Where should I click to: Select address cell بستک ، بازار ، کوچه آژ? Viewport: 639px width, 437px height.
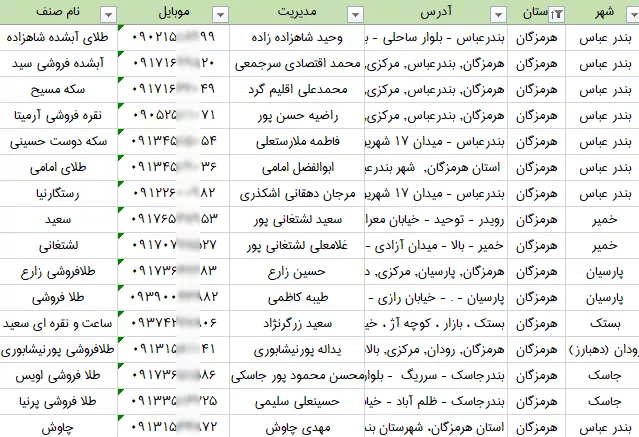point(436,324)
